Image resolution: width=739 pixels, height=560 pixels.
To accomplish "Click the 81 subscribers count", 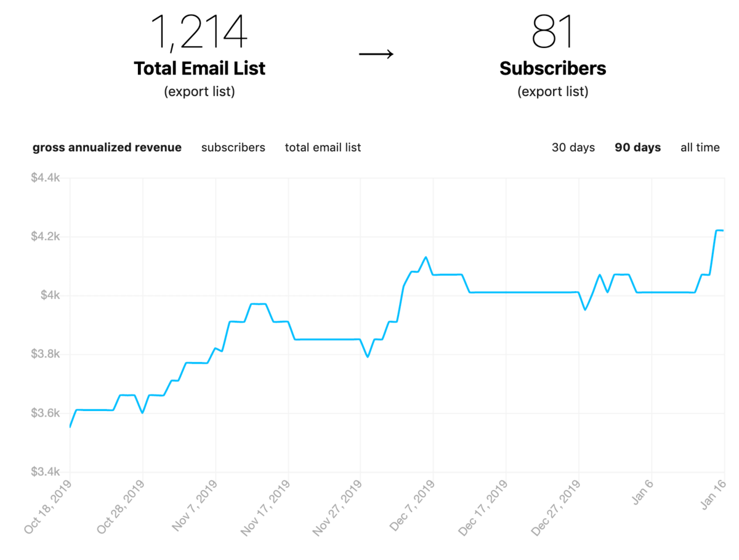I will tap(552, 32).
